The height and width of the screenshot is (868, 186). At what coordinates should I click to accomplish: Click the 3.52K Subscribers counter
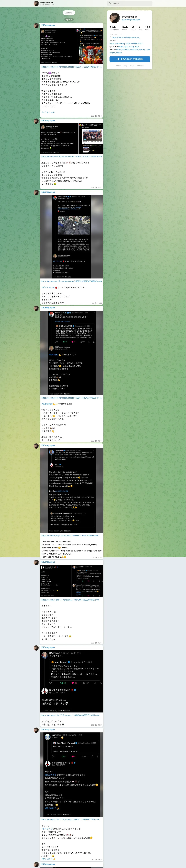coord(114,28)
